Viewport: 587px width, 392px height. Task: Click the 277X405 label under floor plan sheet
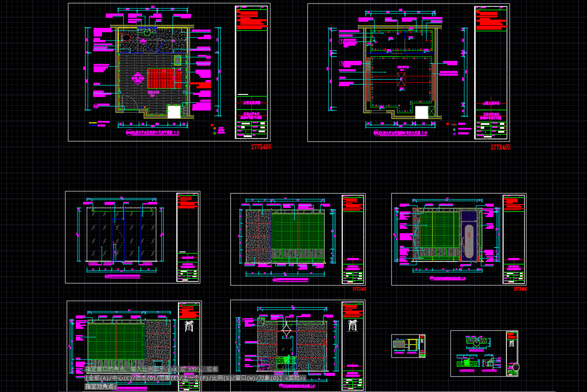(261, 147)
